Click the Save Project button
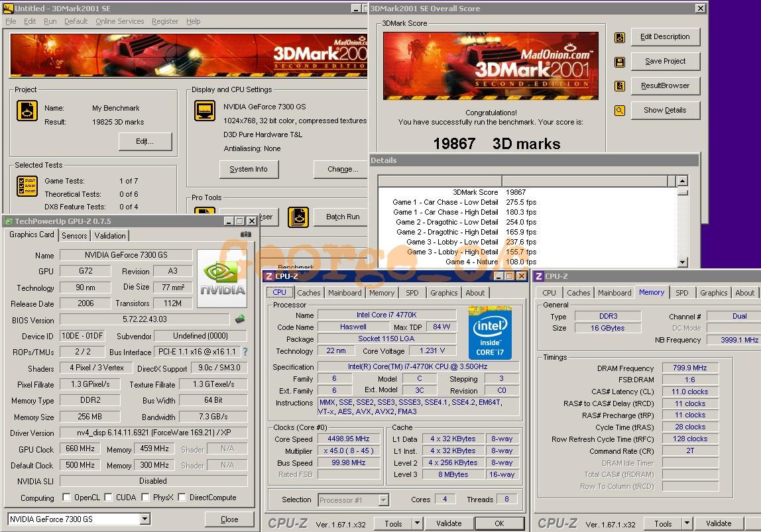This screenshot has height=532, width=761. tap(666, 61)
